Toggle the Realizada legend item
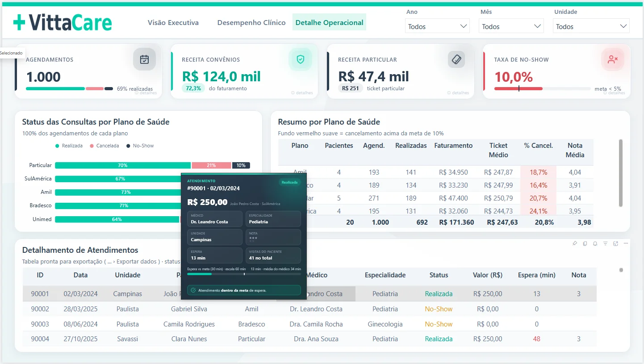The image size is (644, 364). (x=69, y=146)
